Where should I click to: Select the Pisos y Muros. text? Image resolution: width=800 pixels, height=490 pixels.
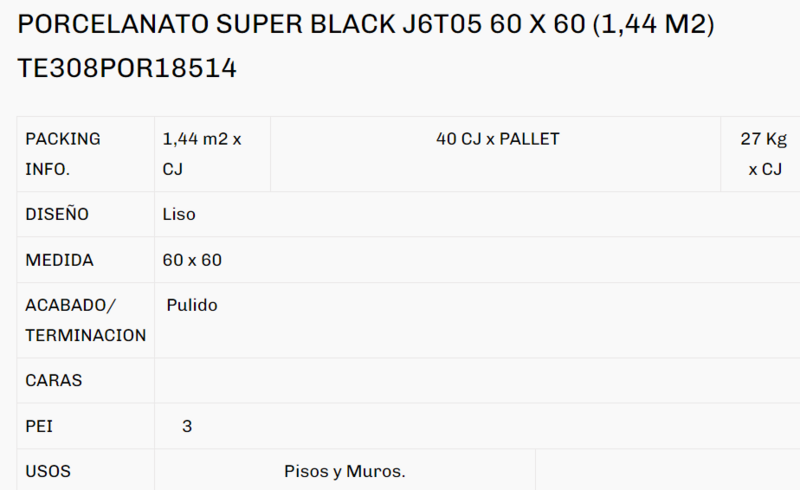pyautogui.click(x=345, y=471)
